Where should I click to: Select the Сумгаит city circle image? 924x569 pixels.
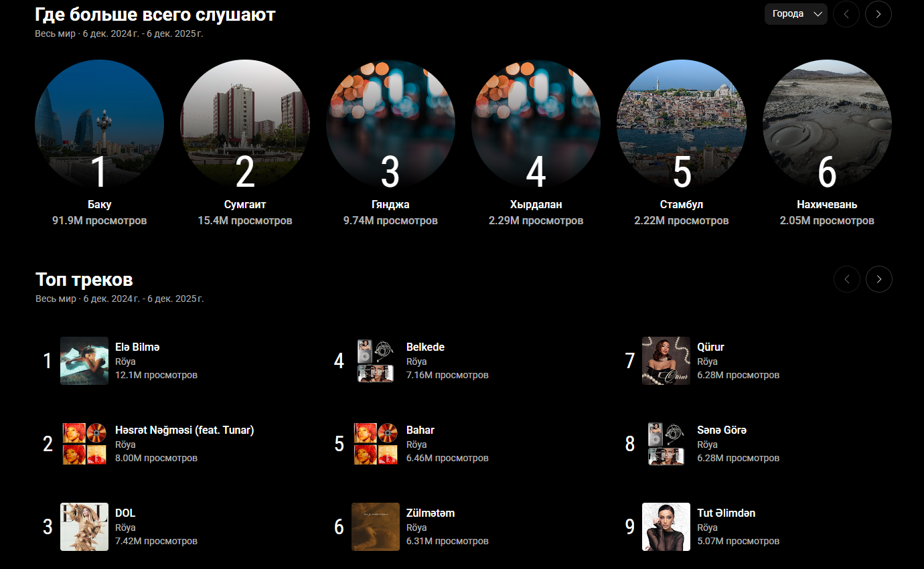coord(245,124)
